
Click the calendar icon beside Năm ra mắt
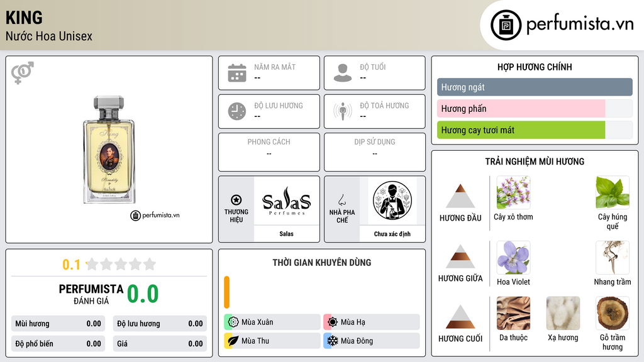(x=237, y=73)
